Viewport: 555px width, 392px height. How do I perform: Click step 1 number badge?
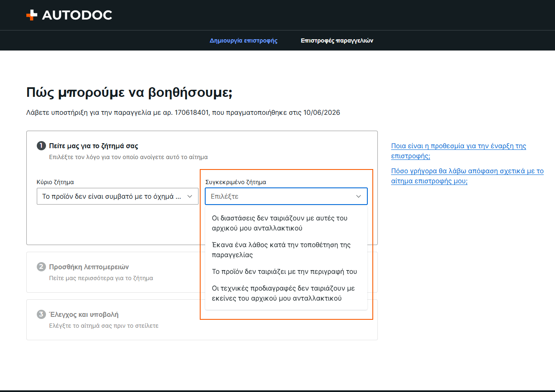coord(41,146)
